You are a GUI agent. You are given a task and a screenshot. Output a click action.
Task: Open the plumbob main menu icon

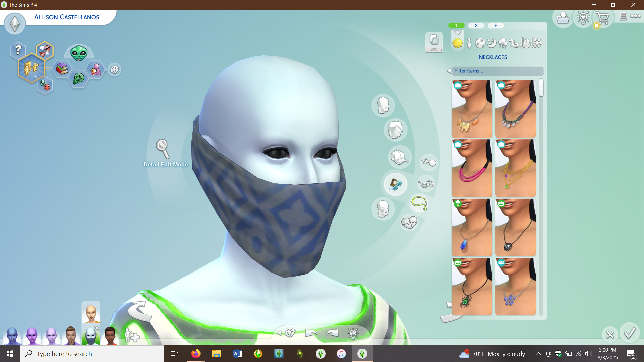(x=15, y=24)
